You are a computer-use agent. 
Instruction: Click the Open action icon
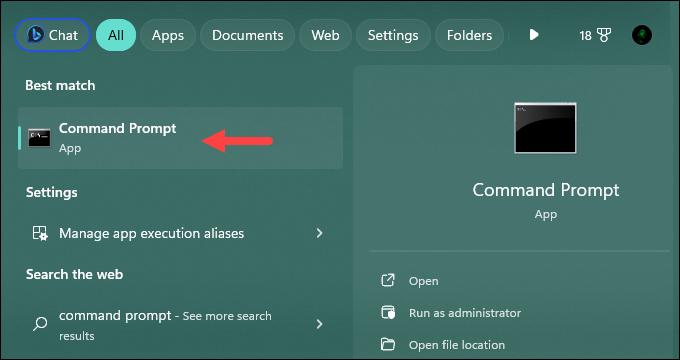coord(388,281)
